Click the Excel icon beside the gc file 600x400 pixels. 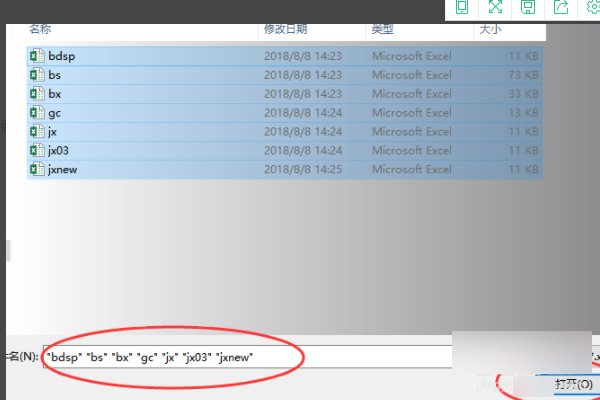[x=37, y=113]
